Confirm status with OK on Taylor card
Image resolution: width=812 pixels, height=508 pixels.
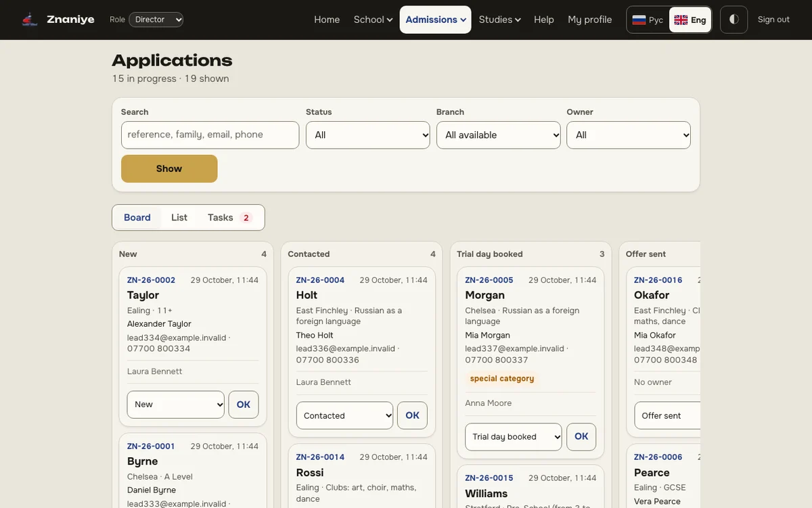click(x=244, y=405)
